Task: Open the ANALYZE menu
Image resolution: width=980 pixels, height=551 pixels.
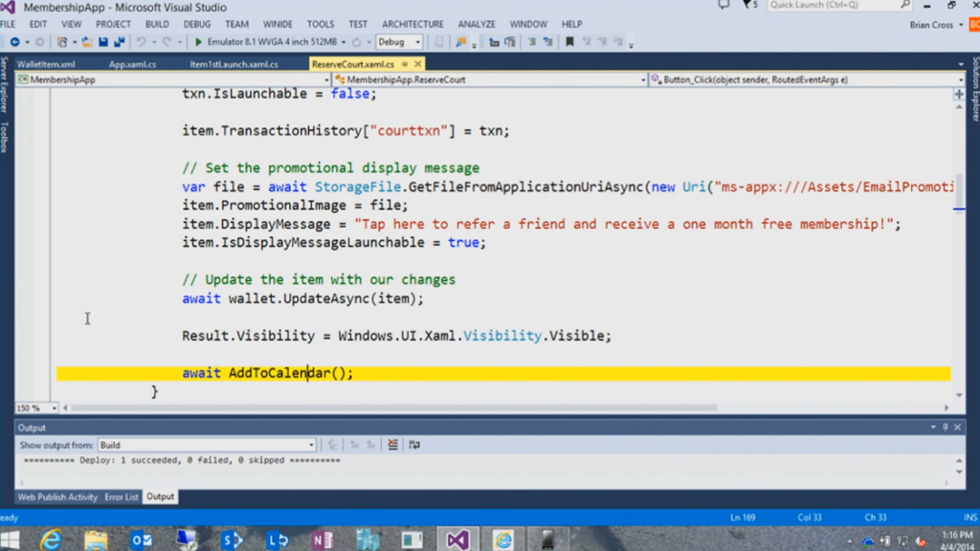Action: (477, 24)
